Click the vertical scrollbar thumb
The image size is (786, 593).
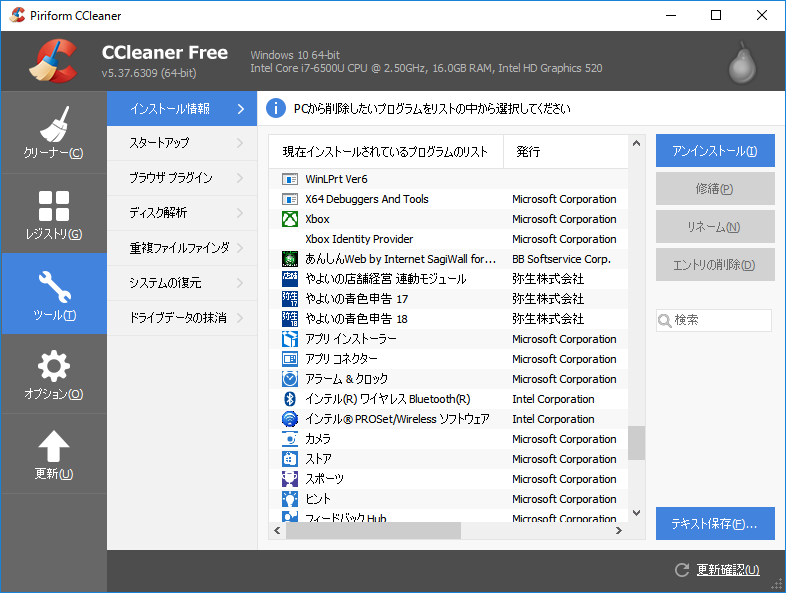636,443
